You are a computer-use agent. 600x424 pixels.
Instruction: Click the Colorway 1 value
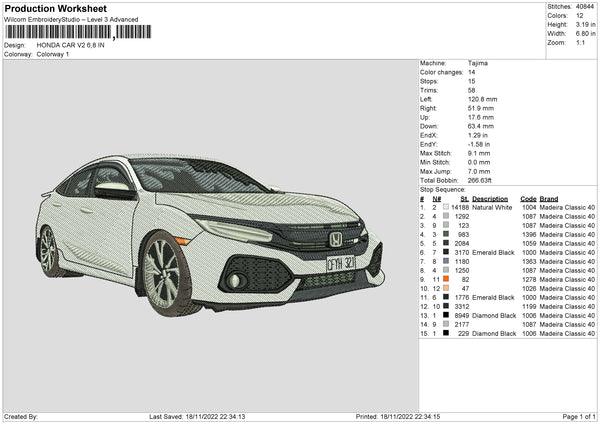[x=53, y=54]
